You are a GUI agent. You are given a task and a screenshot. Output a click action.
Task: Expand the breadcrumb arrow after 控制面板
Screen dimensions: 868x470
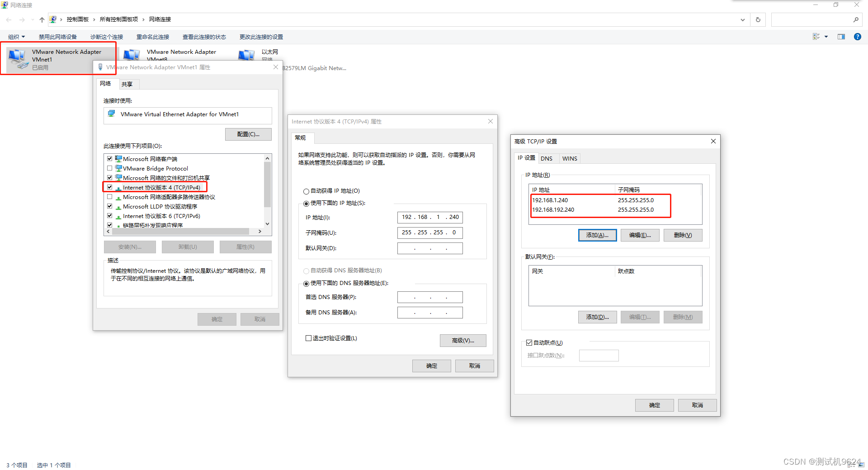[x=94, y=19]
